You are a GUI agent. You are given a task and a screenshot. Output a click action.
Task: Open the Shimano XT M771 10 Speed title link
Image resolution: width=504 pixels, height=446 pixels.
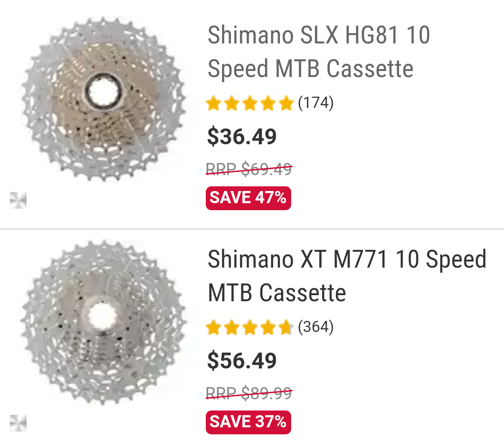point(347,276)
